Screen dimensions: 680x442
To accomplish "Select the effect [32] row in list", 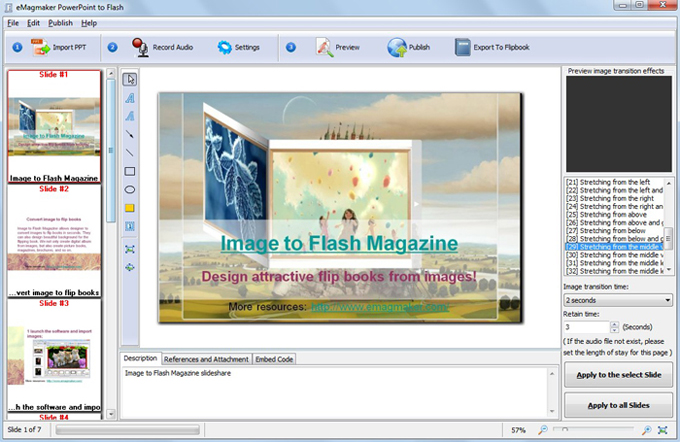I will click(x=615, y=271).
